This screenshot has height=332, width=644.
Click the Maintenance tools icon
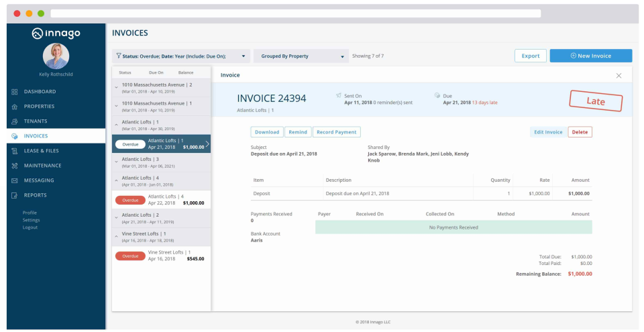click(x=14, y=166)
